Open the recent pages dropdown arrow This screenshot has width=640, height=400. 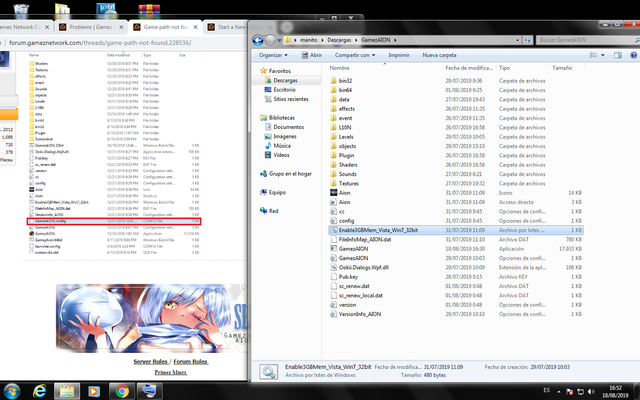coord(279,40)
